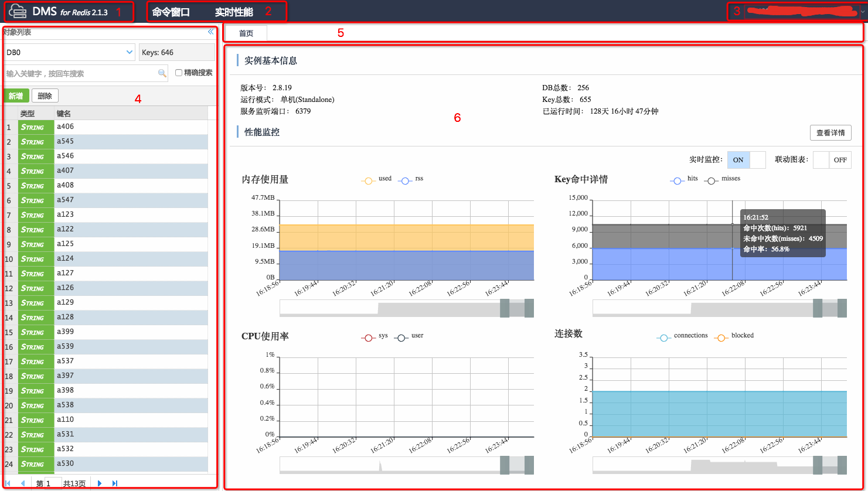Click the 新增 button
The width and height of the screenshot is (868, 491).
[16, 96]
